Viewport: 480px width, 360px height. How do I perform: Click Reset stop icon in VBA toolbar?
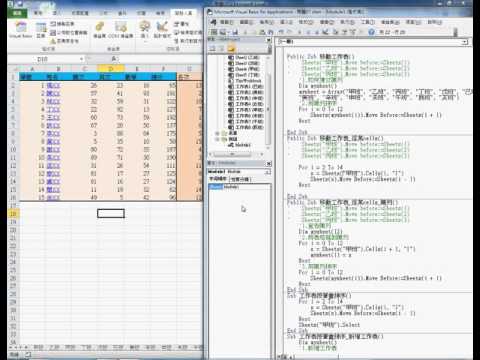pos(317,32)
